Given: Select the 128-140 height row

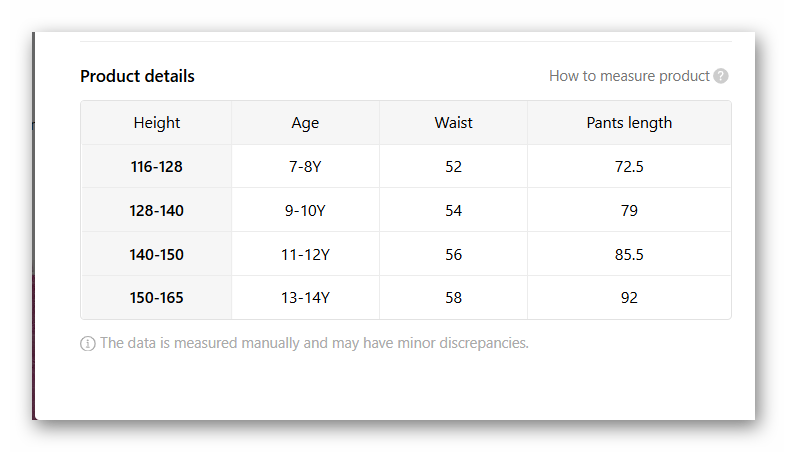Looking at the screenshot, I should 157,211.
